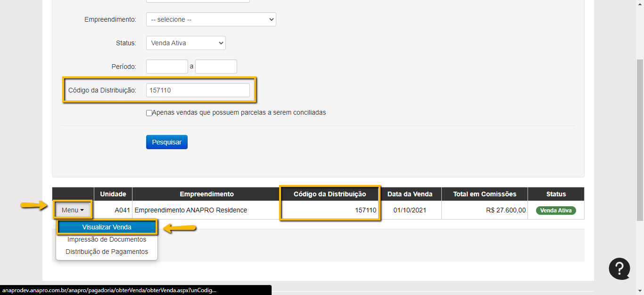The image size is (644, 295).
Task: Click the Unidade column header
Action: tap(113, 194)
